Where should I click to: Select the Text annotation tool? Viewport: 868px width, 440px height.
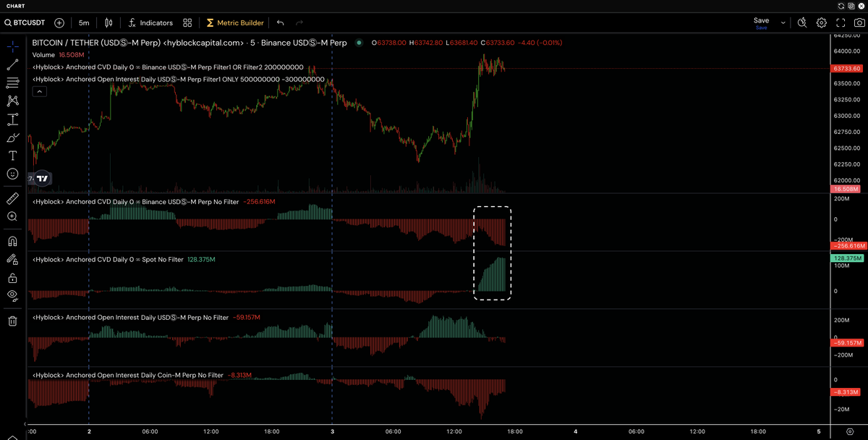coord(12,156)
